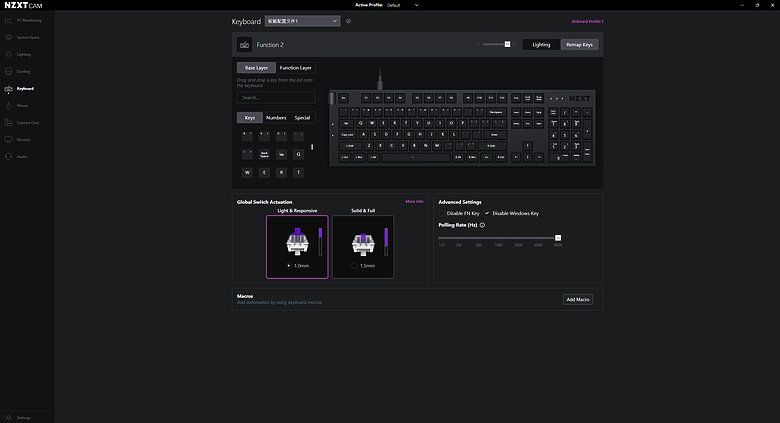Viewport: 780px width, 423px height.
Task: Open the Audio sidebar section
Action: (16, 156)
